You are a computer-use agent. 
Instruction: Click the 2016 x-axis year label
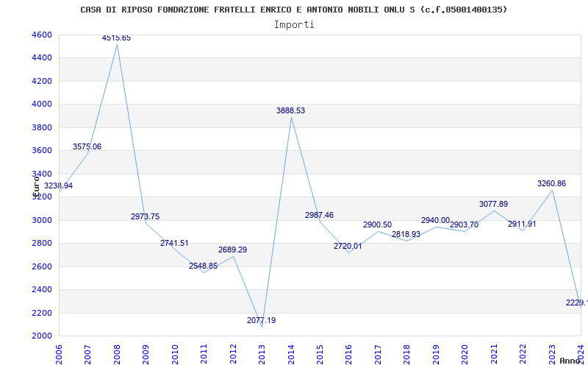coord(348,355)
